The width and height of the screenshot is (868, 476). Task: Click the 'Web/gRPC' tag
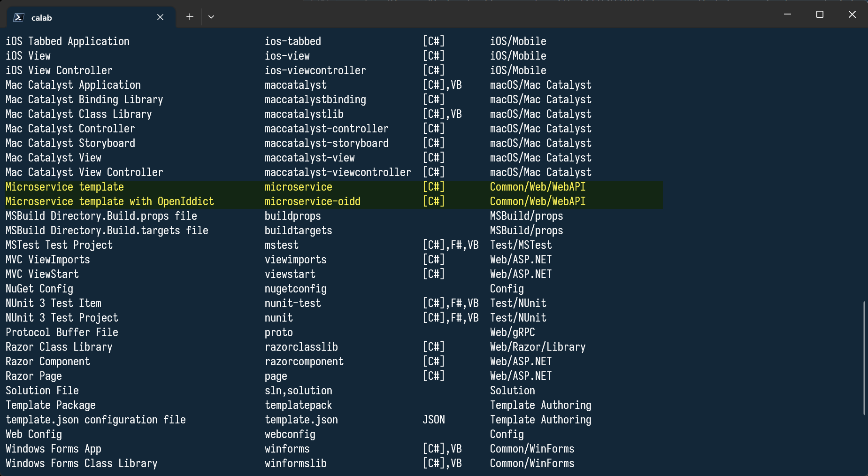[513, 332]
